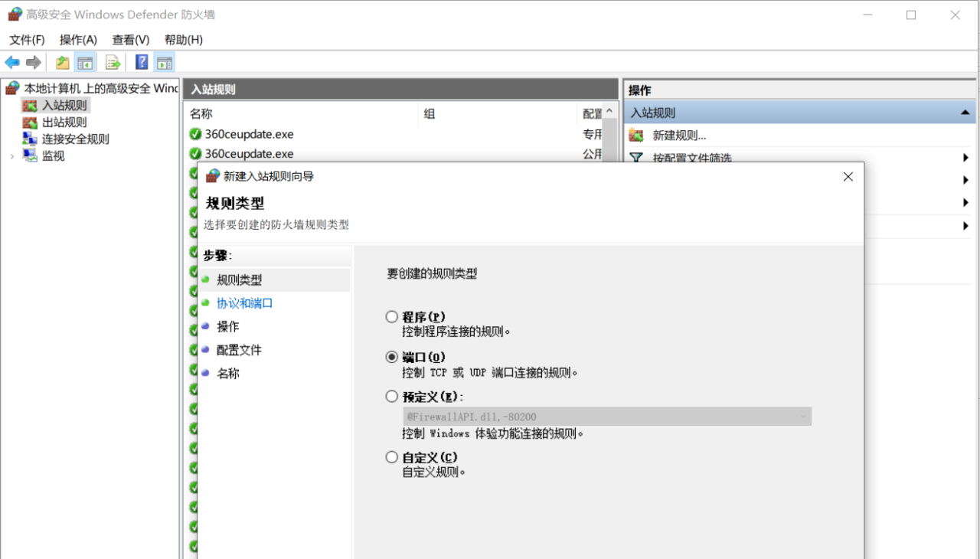Select the 预定义(E) radio button
The height and width of the screenshot is (559, 980).
click(x=392, y=397)
